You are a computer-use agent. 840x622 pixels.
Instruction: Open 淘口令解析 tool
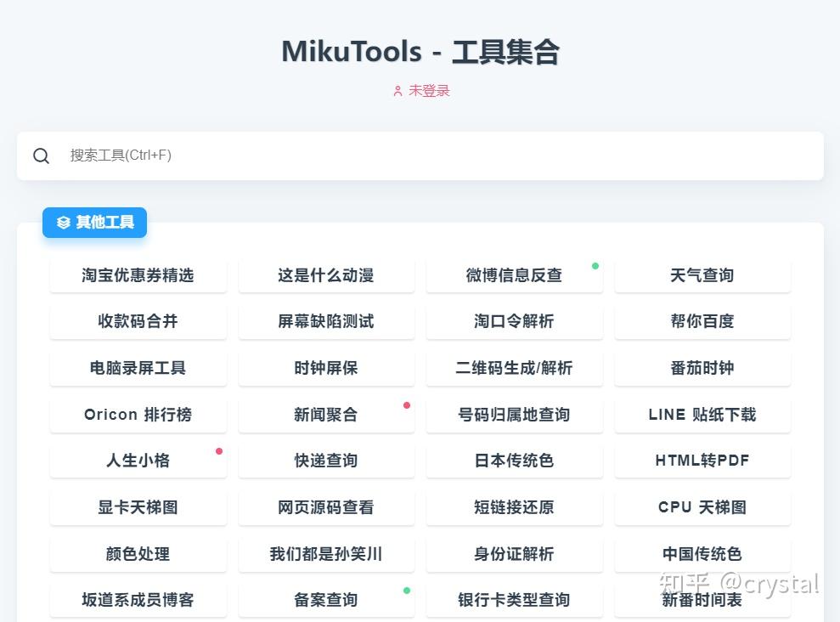pos(515,321)
